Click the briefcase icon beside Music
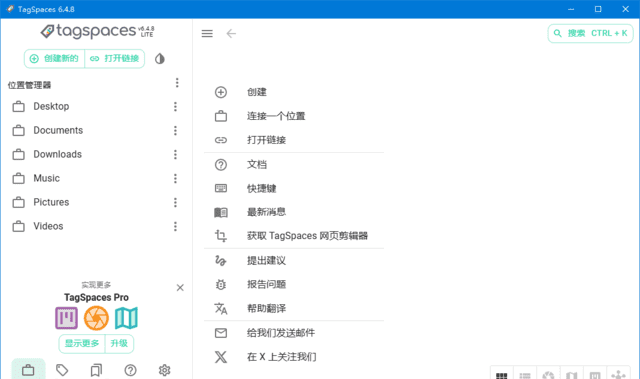 (x=18, y=178)
